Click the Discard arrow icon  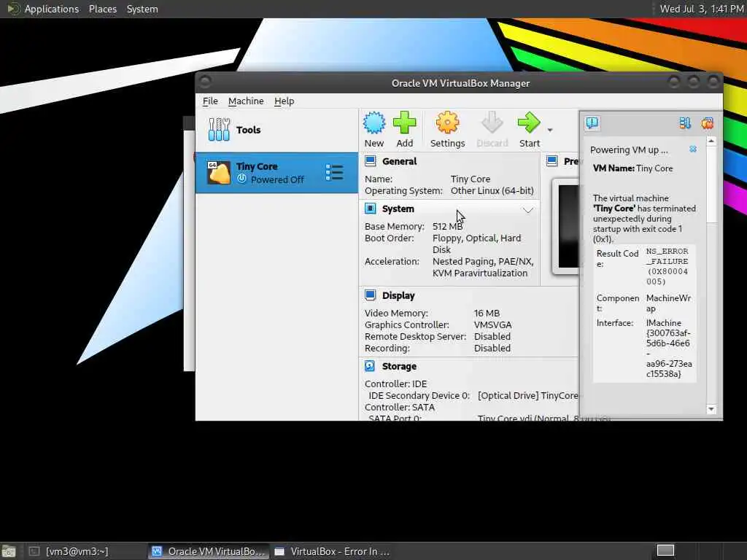[492, 122]
